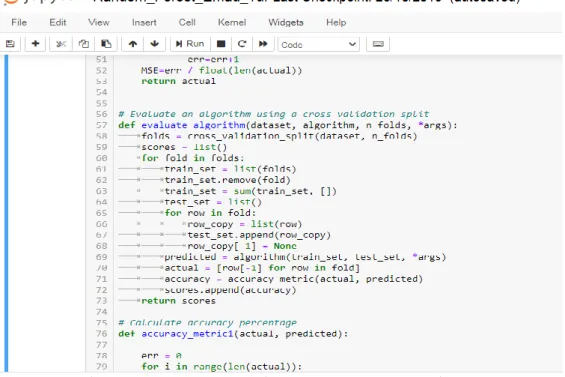Click the line 'train_set = sum(train_set, [])'
Viewport: 565px width, 377px height.
pos(250,191)
